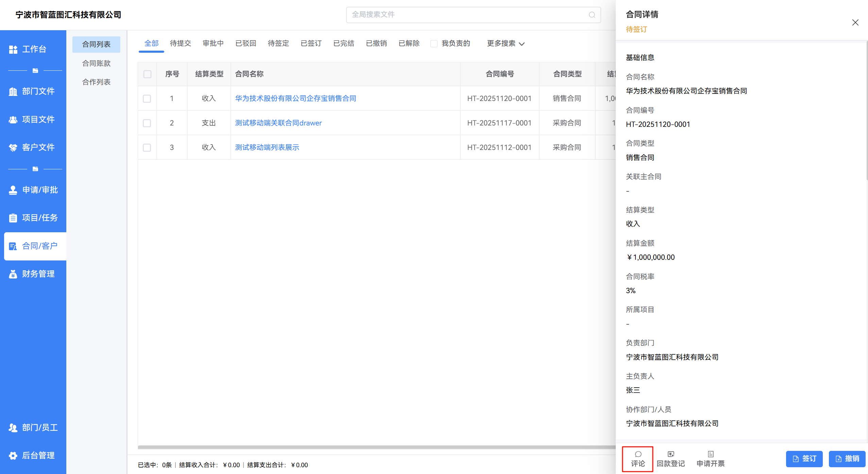Open 合同账款 submenu item
The image size is (868, 474).
pyautogui.click(x=96, y=63)
